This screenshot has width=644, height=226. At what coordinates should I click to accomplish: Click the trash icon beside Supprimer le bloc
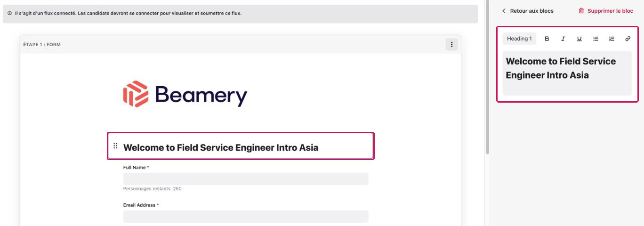tap(581, 11)
